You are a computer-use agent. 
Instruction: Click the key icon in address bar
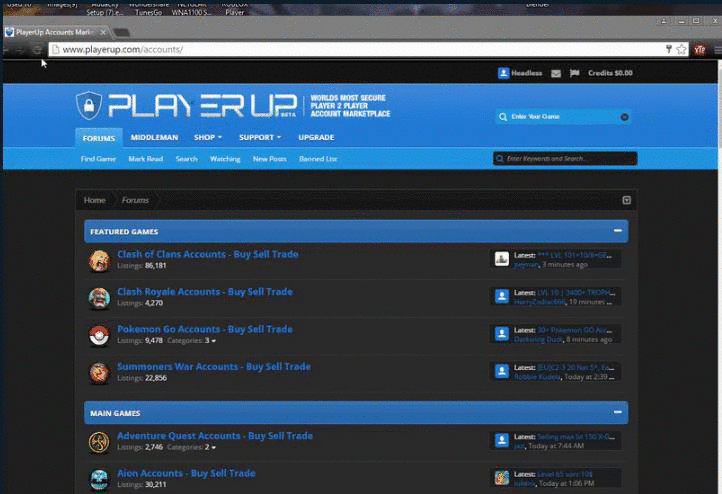point(669,49)
